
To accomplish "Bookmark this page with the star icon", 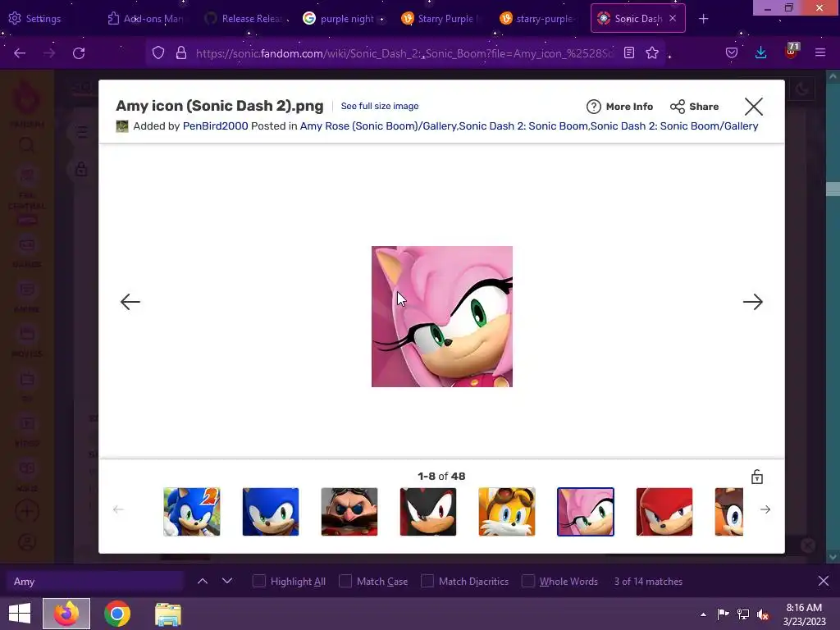I will point(652,52).
